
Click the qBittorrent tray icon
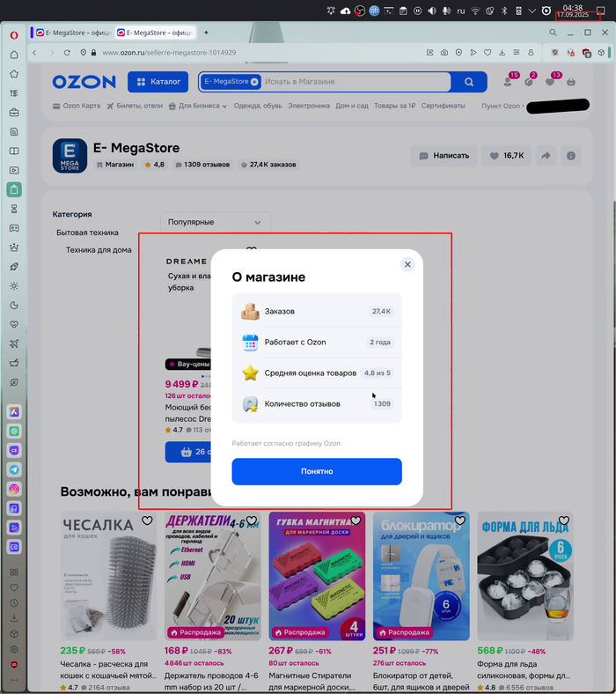pos(374,11)
